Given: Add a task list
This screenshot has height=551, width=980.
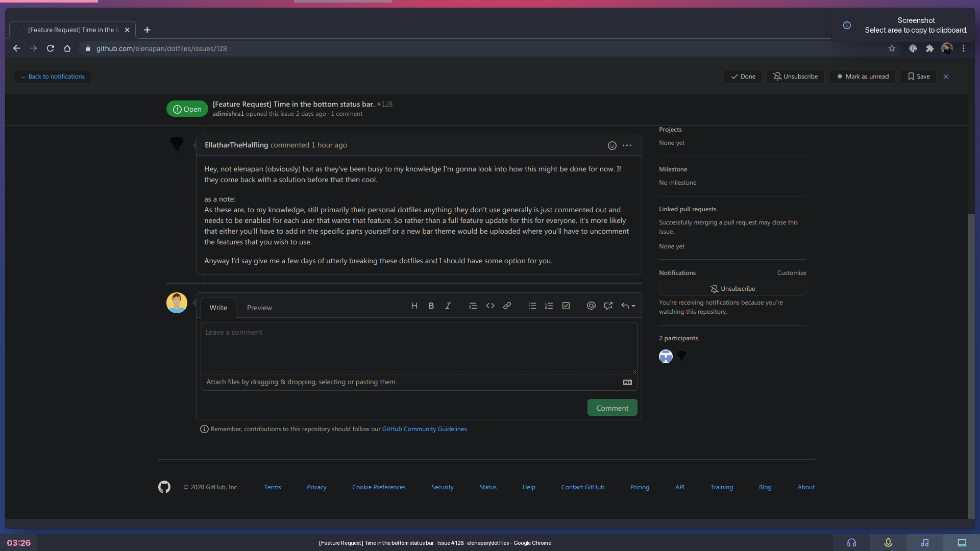Looking at the screenshot, I should point(566,306).
